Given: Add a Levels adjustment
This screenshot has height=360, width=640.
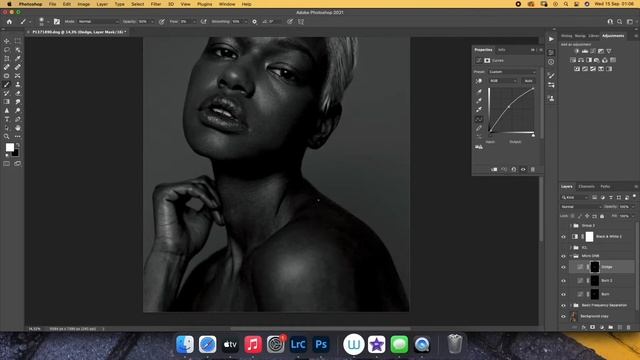Looking at the screenshot, I should [585, 51].
